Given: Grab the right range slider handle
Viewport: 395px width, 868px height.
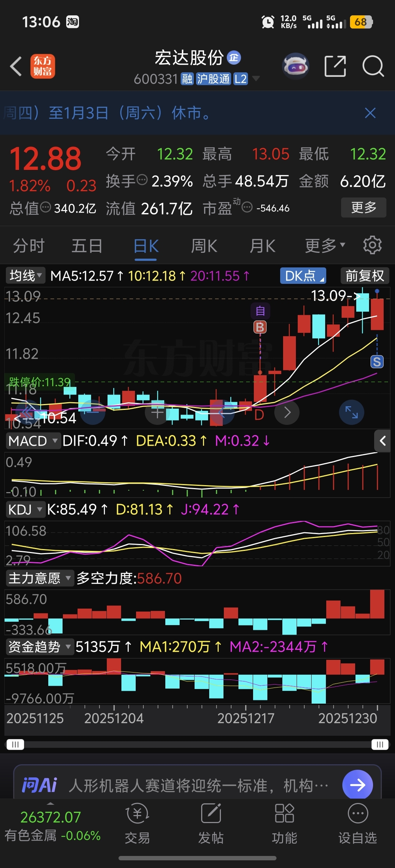Looking at the screenshot, I should tap(380, 745).
